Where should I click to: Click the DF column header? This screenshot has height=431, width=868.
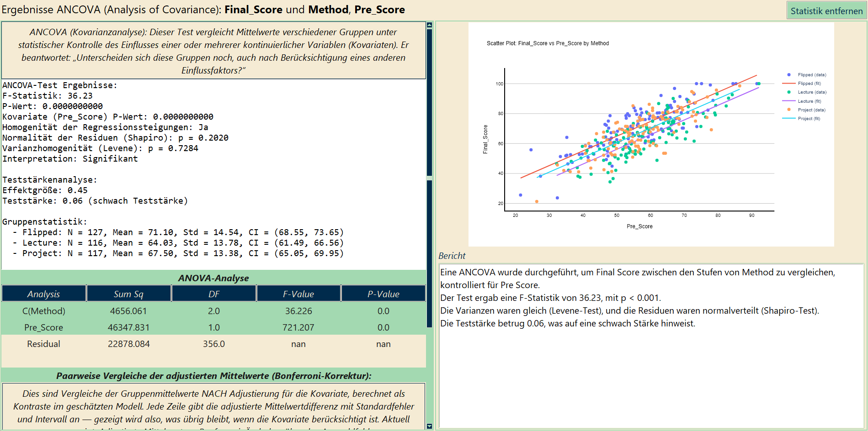coord(214,294)
